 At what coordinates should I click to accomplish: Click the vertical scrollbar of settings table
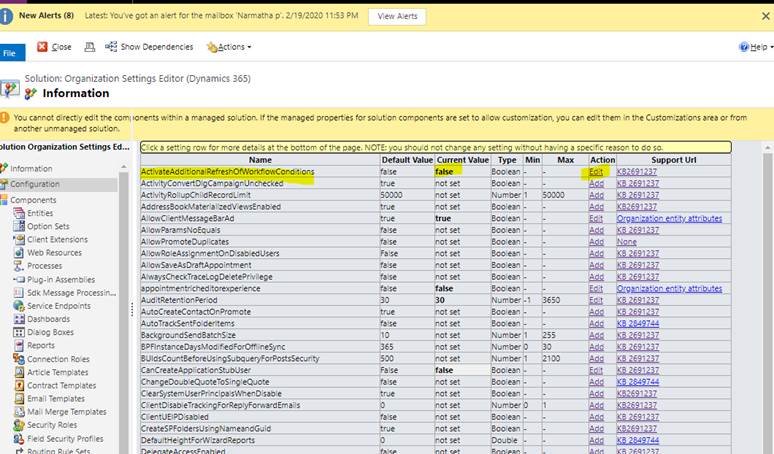767,301
